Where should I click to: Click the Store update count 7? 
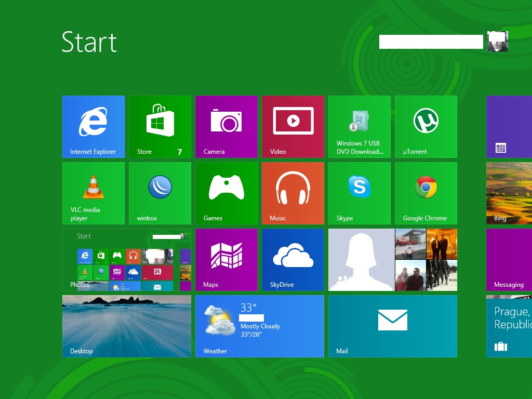coord(179,152)
